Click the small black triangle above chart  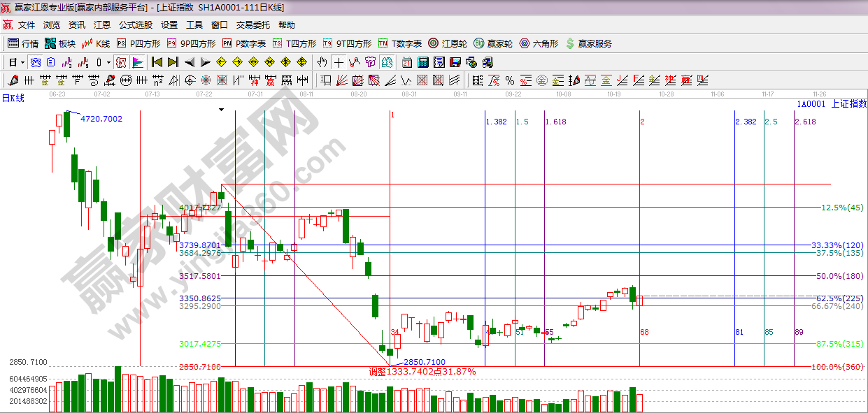click(x=221, y=110)
